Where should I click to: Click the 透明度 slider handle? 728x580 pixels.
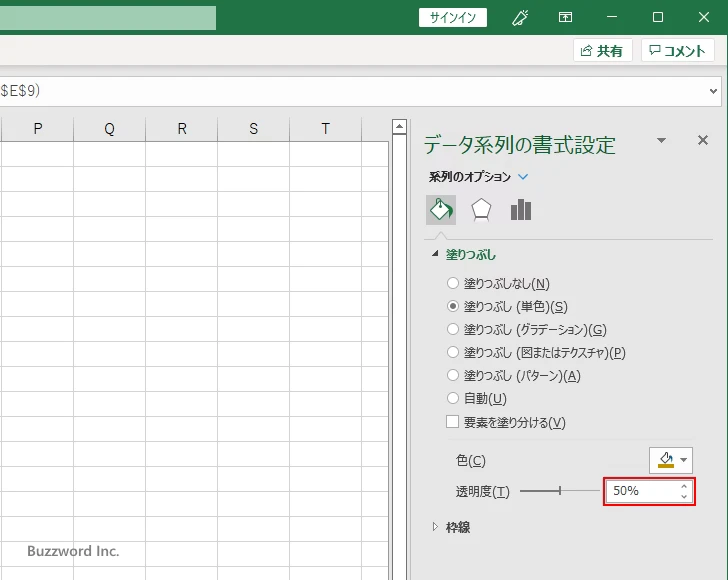pyautogui.click(x=560, y=490)
